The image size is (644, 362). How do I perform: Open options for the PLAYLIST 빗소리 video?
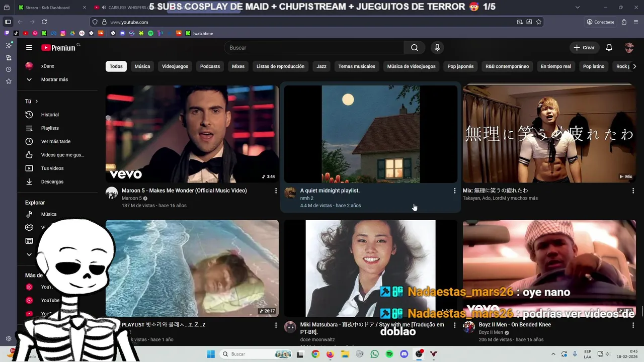tap(276, 325)
